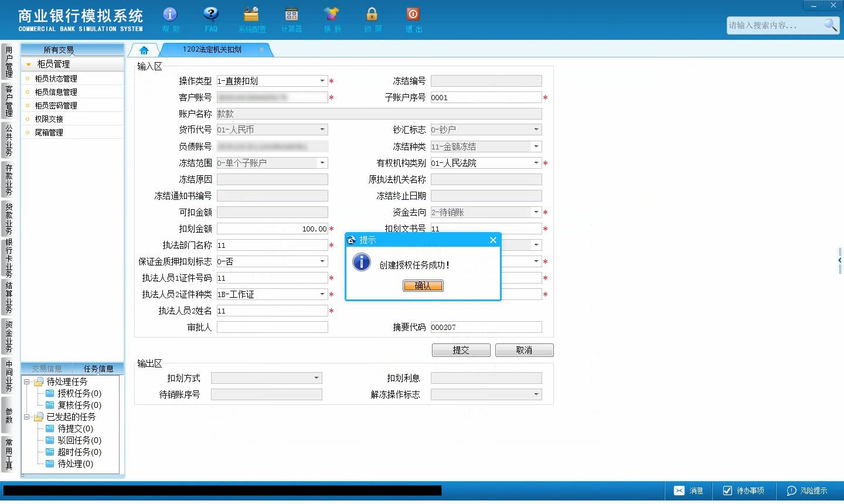Switch to 结算业务 side tab
The width and height of the screenshot is (844, 504).
[x=9, y=298]
